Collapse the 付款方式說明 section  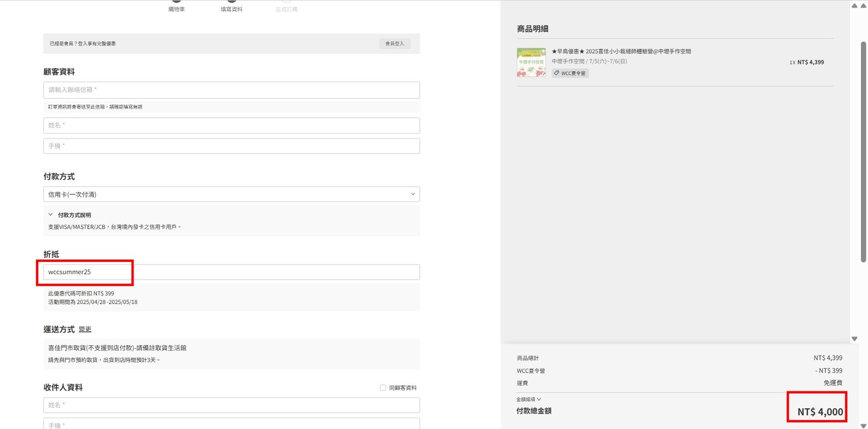(51, 215)
